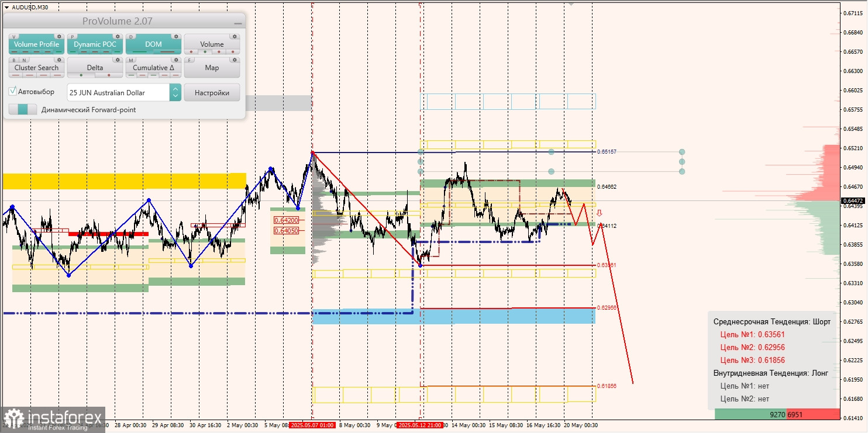Click the 0.64662 level label
The width and height of the screenshot is (868, 433).
pyautogui.click(x=607, y=187)
